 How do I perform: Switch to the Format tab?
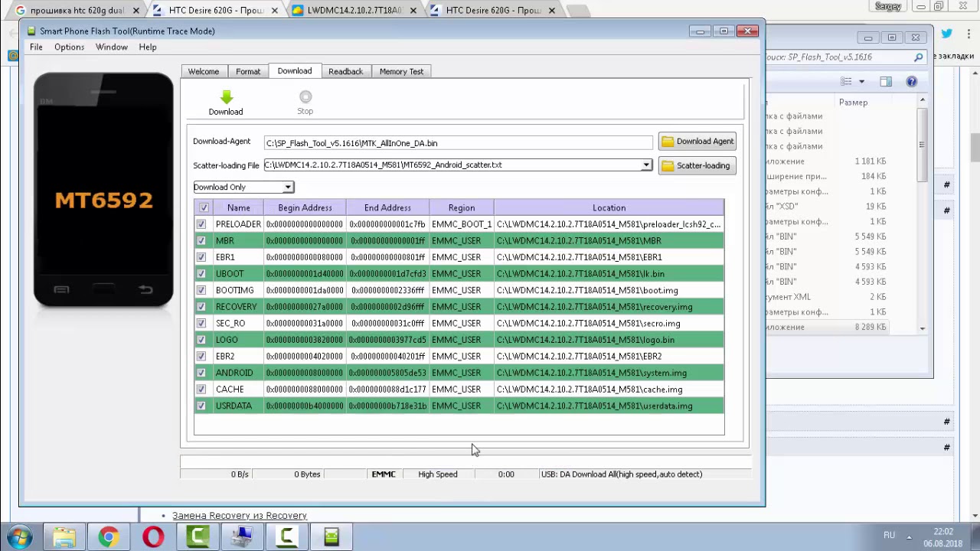248,71
